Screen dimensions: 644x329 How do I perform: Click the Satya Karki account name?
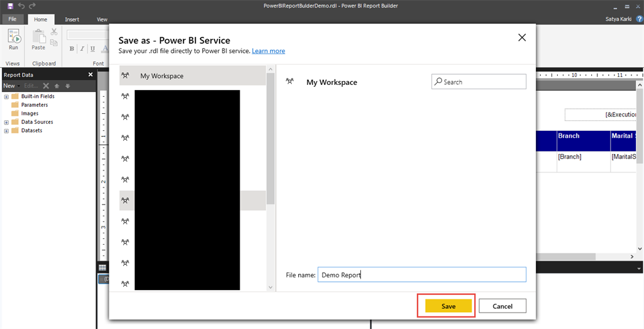coord(619,19)
